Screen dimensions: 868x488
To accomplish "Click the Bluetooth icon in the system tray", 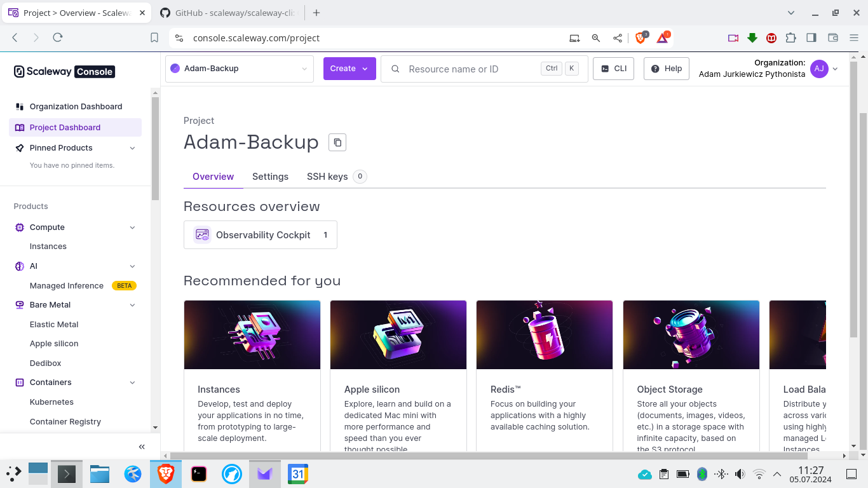I will click(702, 474).
